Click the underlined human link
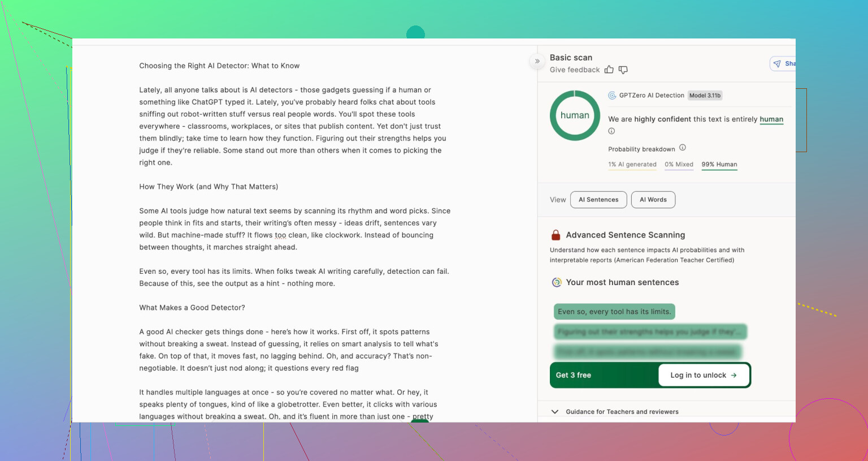868x461 pixels. tap(771, 119)
